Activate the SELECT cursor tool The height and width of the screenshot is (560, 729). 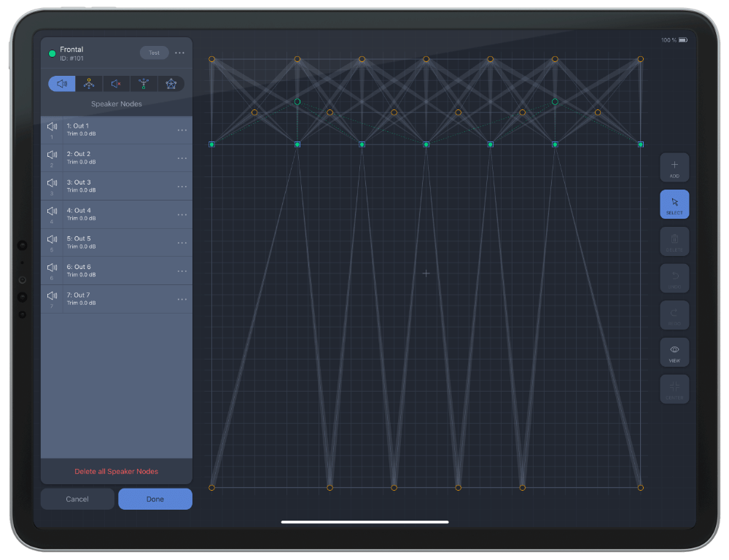coord(674,204)
